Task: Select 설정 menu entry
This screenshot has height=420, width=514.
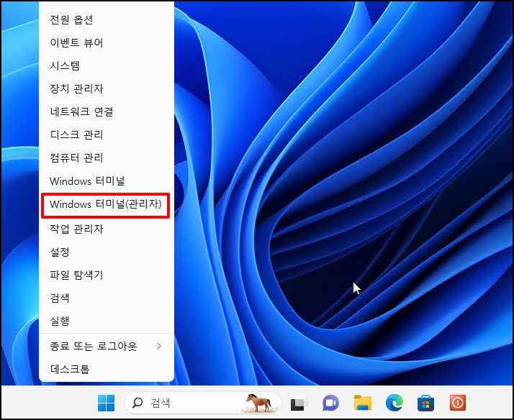Action: [x=107, y=252]
